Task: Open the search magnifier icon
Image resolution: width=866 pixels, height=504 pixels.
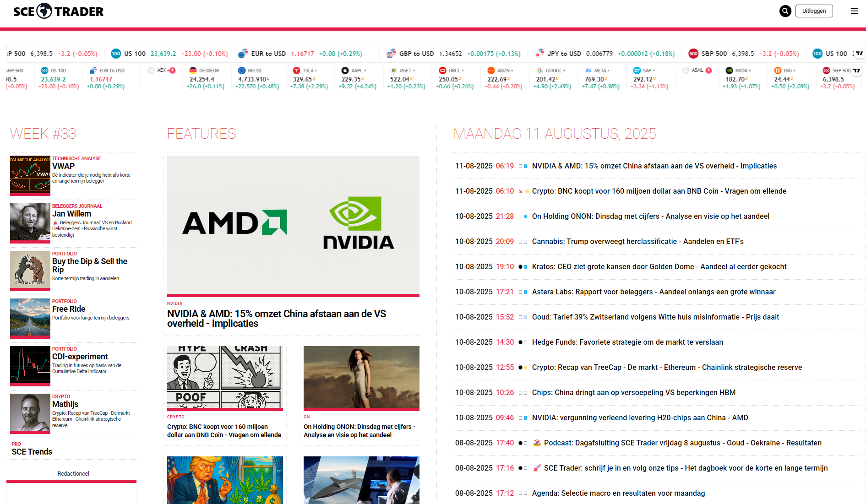Action: pos(785,11)
